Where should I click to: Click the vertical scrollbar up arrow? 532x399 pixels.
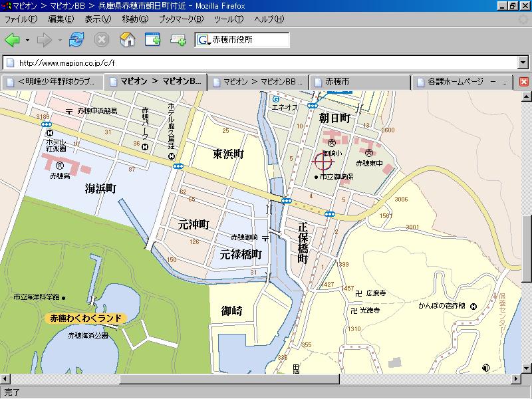click(526, 96)
